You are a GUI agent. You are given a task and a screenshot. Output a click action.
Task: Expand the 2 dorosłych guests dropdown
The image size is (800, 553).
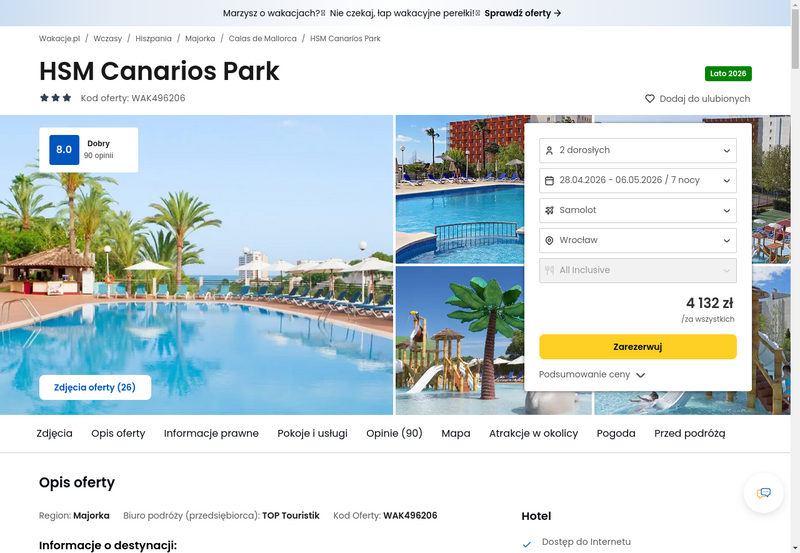click(x=638, y=150)
